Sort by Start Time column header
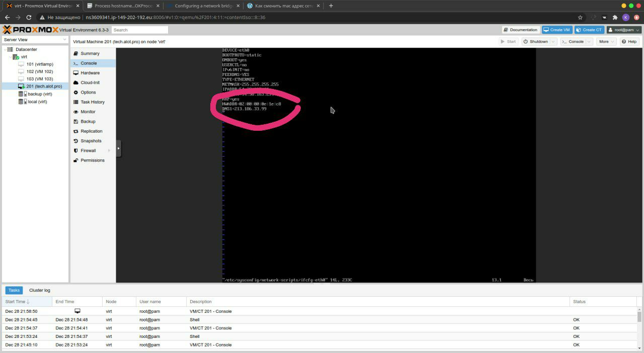 pyautogui.click(x=27, y=302)
